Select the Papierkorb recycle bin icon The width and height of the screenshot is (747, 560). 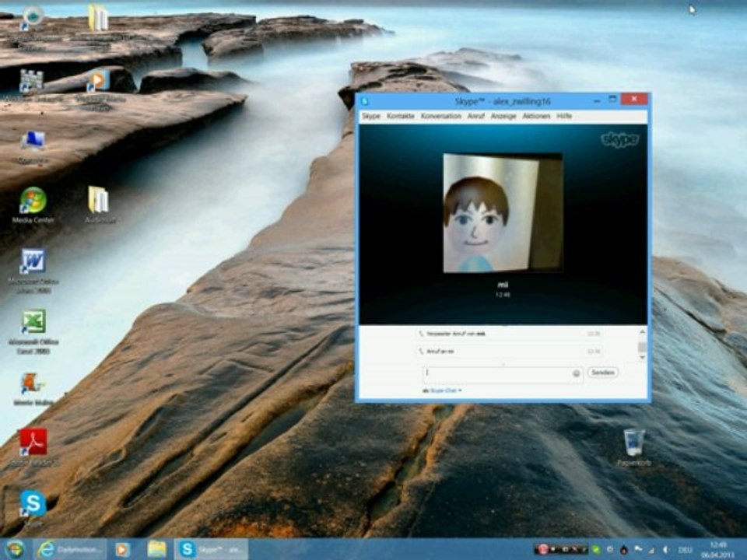(633, 448)
